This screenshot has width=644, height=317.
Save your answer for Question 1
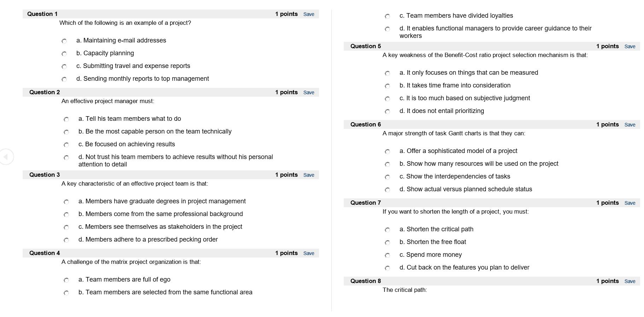pos(308,14)
